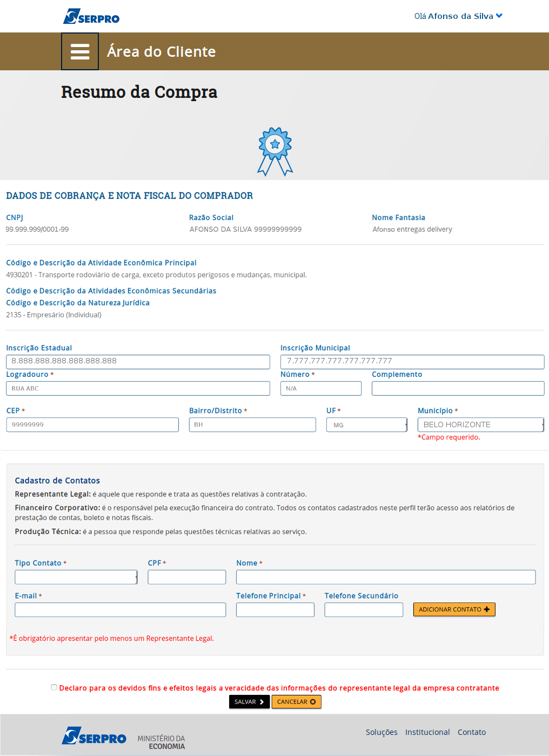Click the Inscrição Estadual field
Viewport: 549px width, 756px height.
(x=138, y=362)
